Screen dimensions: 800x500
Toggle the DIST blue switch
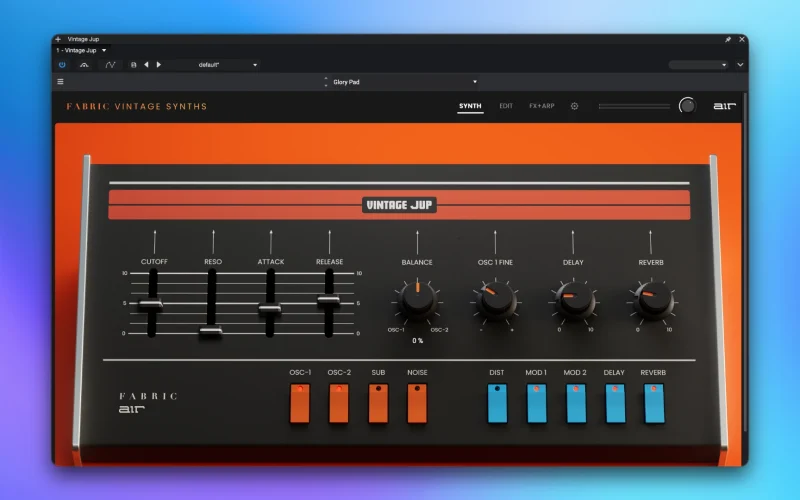point(497,404)
